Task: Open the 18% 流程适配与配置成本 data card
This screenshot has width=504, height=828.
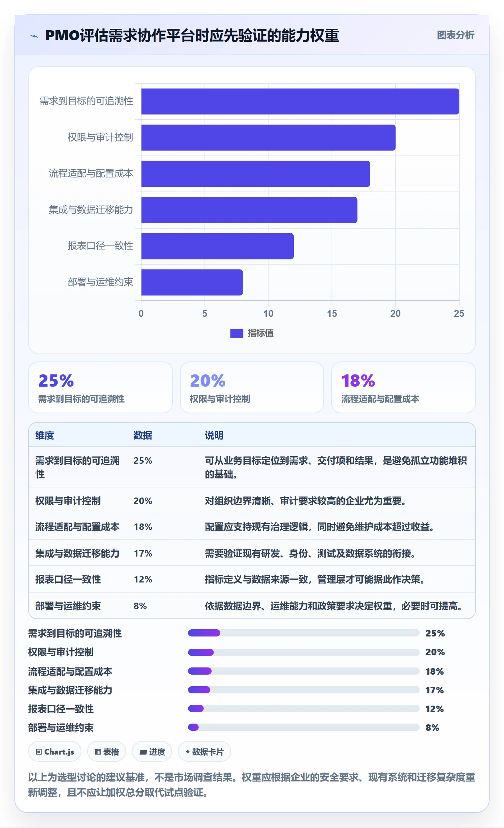Action: [403, 387]
